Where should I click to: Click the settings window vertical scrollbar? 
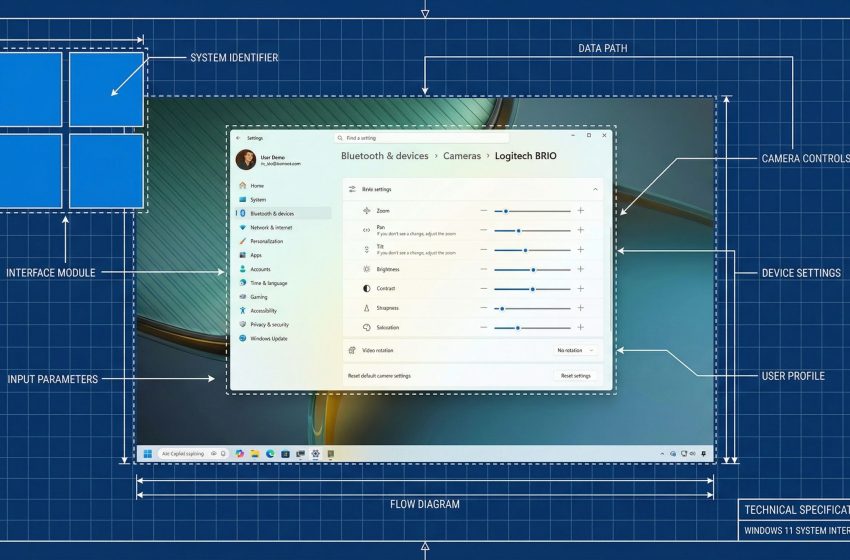(x=611, y=279)
